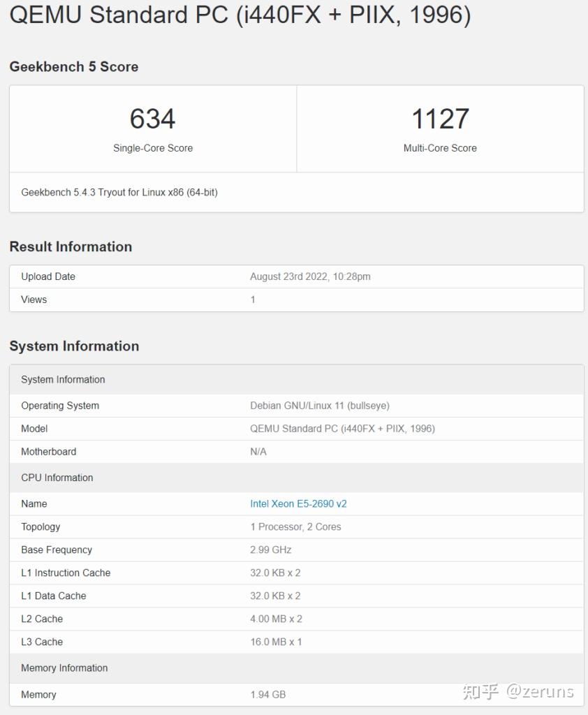Select the 1 Processor, 2 Cores value
588x715 pixels.
(295, 526)
